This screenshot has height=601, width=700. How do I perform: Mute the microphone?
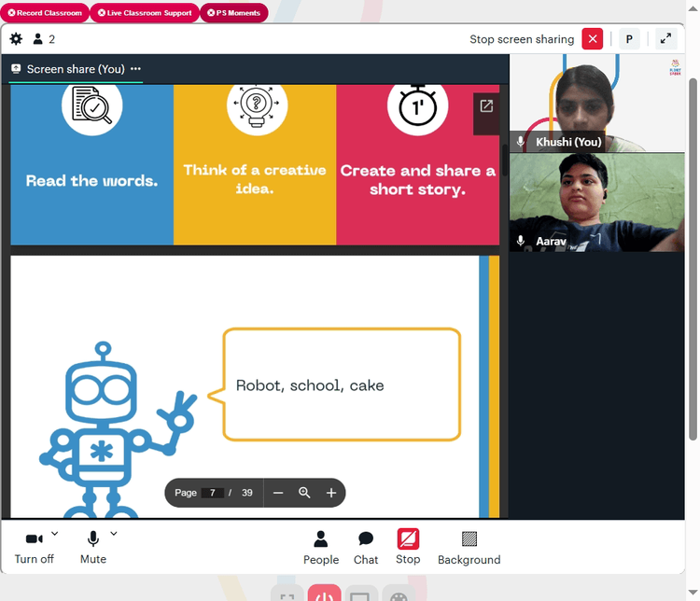pos(92,547)
